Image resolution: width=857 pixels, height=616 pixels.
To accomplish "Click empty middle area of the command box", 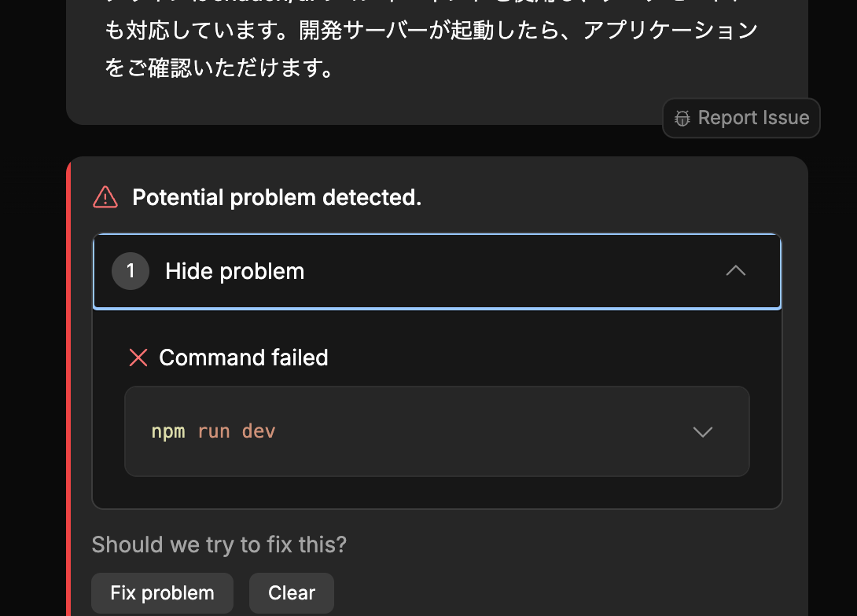I will (x=472, y=431).
